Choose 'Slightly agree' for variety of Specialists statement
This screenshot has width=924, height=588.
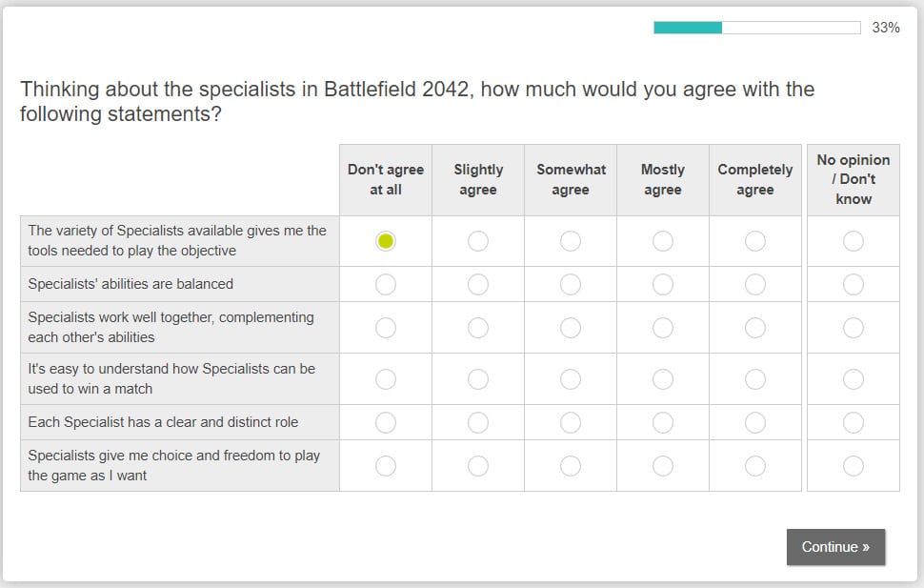point(478,241)
